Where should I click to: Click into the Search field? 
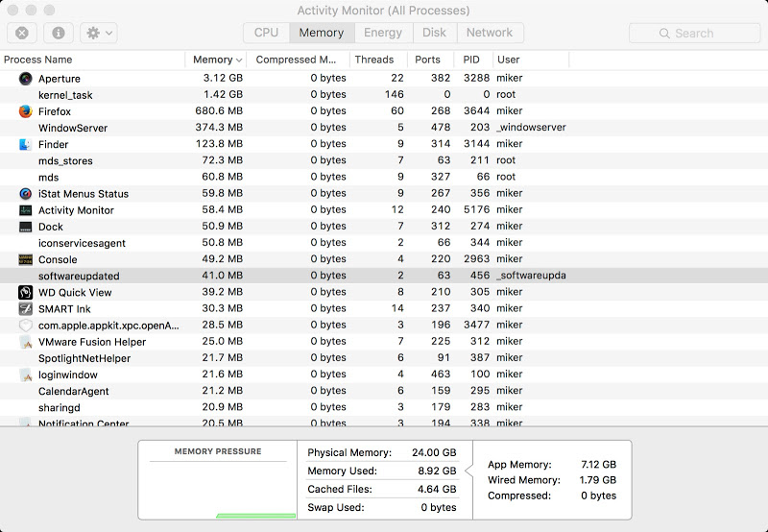coord(694,33)
